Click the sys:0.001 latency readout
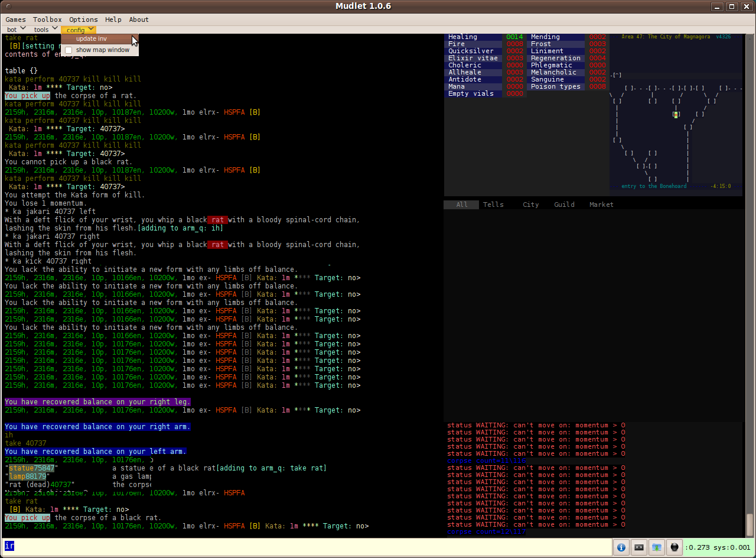 [732, 547]
